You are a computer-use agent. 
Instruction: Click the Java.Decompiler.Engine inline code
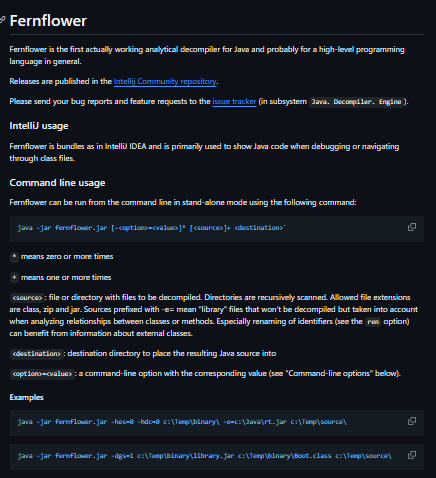point(356,102)
